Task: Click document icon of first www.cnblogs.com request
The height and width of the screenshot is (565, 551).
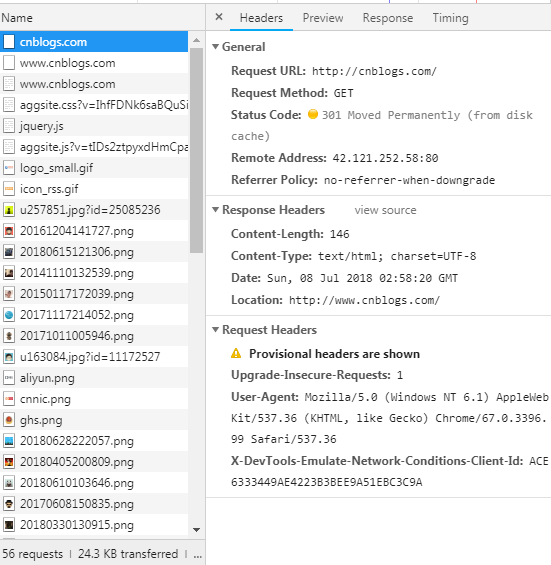Action: pyautogui.click(x=9, y=63)
